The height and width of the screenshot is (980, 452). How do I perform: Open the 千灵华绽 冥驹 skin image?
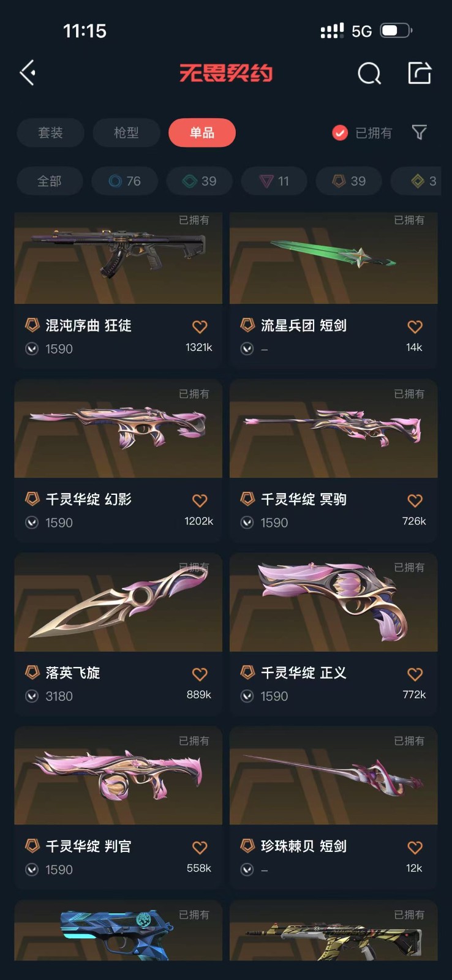pyautogui.click(x=334, y=429)
